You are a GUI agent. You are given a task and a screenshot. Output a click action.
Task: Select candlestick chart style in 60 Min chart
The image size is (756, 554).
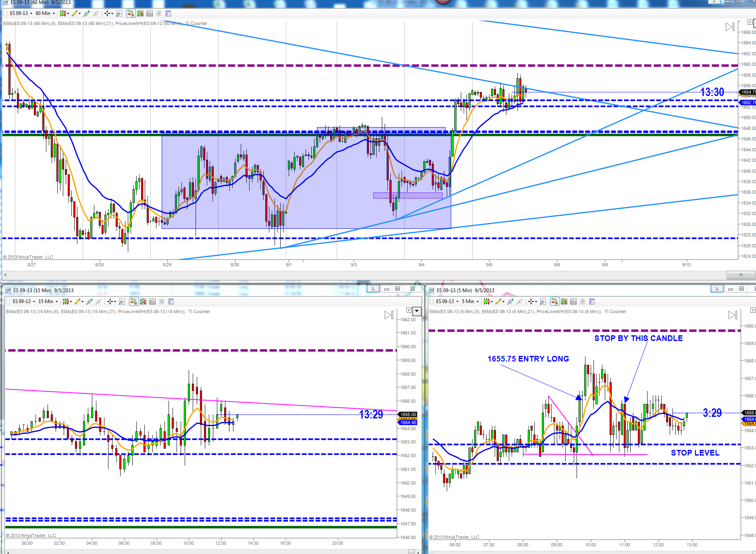click(x=62, y=13)
